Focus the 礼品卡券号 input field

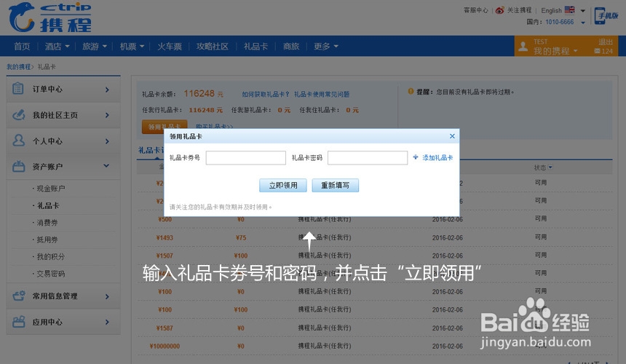pyautogui.click(x=246, y=158)
